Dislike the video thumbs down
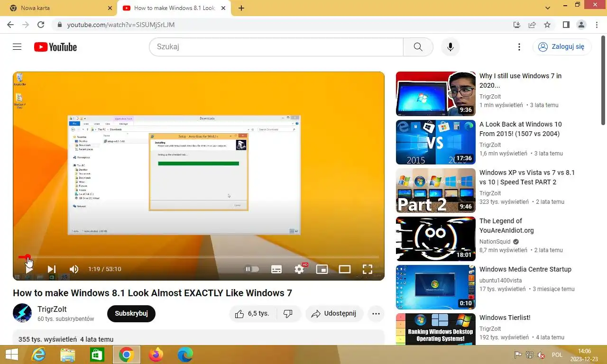This screenshot has width=607, height=364. [288, 314]
